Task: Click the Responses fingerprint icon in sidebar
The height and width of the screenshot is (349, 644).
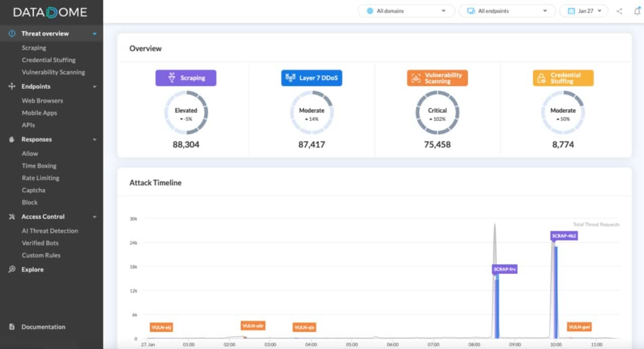Action: [x=11, y=139]
